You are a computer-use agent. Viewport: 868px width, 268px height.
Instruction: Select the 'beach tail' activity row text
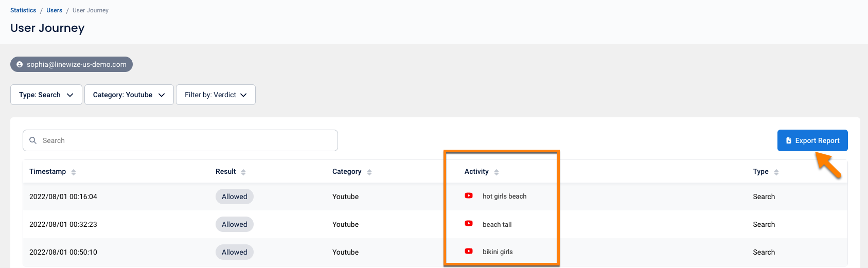497,224
